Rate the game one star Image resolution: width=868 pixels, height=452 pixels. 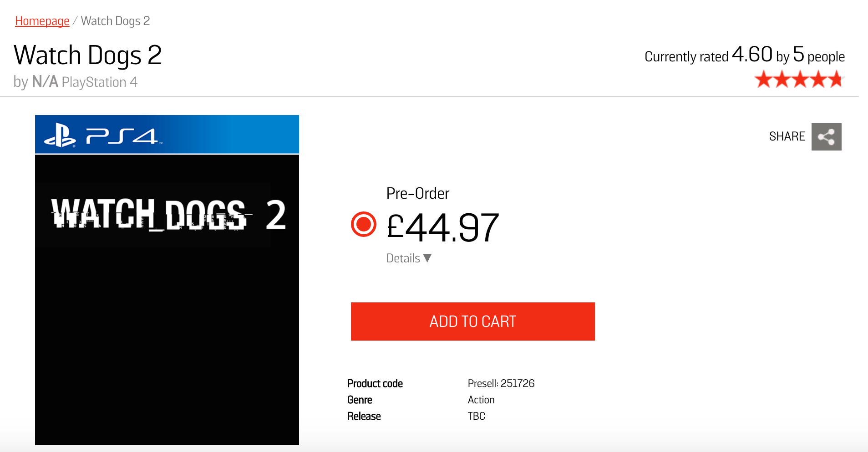[x=764, y=79]
